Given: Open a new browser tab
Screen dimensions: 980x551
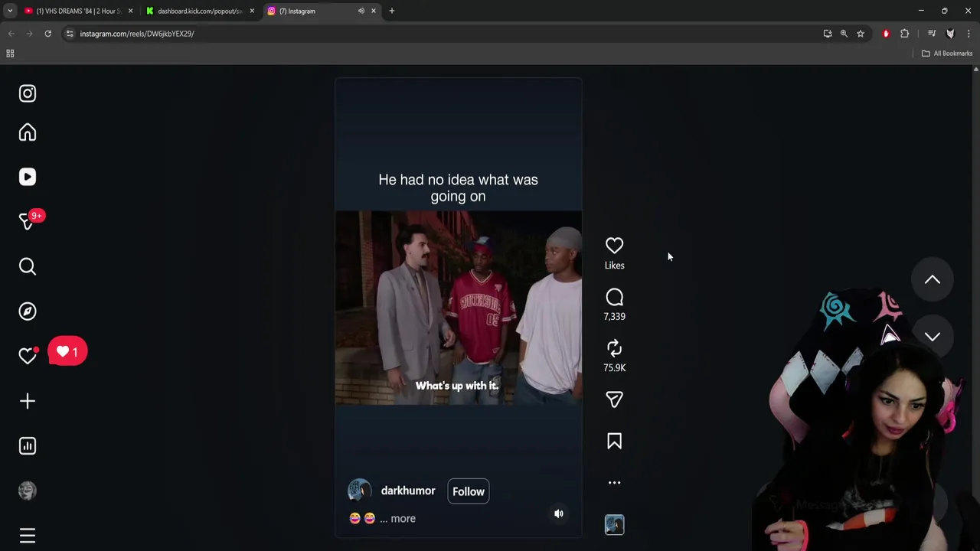Looking at the screenshot, I should coord(392,11).
